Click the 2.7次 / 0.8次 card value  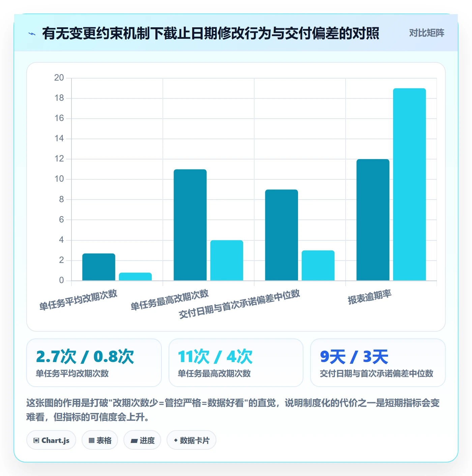click(85, 357)
